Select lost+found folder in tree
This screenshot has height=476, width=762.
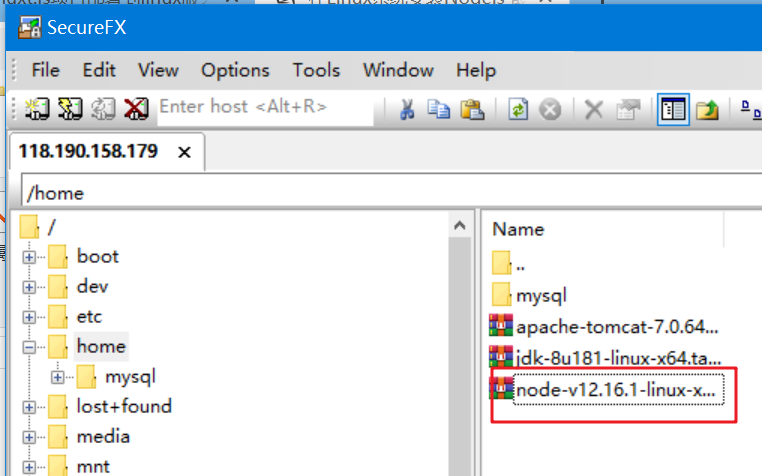coord(124,406)
